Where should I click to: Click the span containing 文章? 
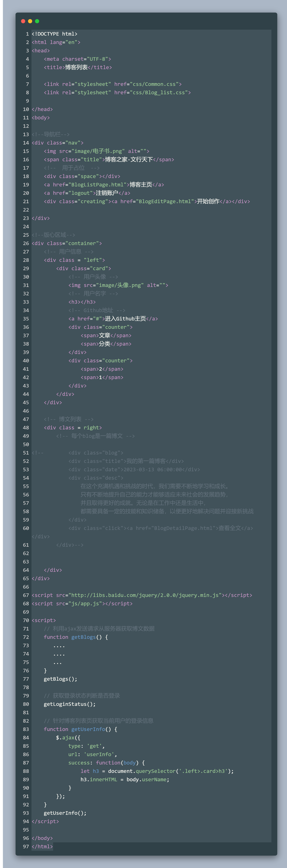click(106, 336)
